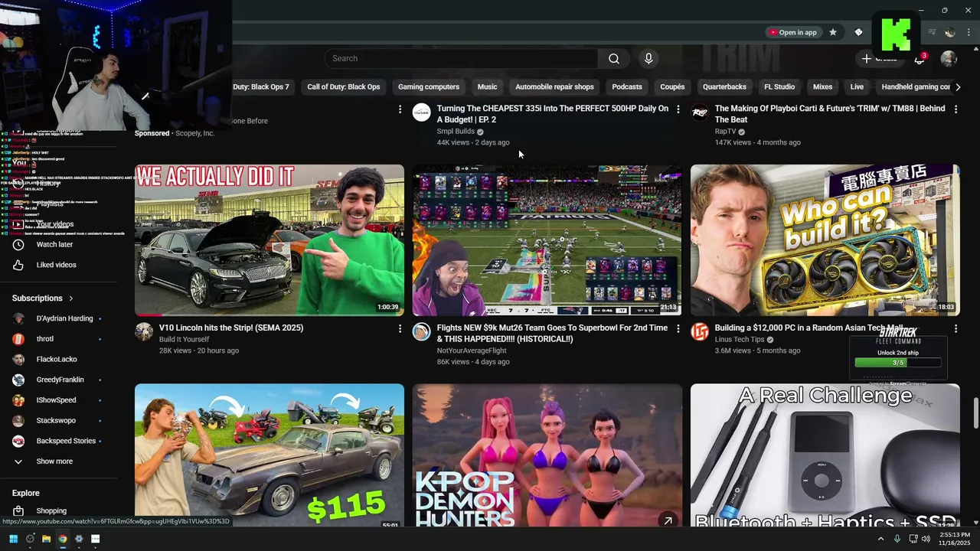Open A Real Challenge iPod thumbnail
This screenshot has width=980, height=551.
pyautogui.click(x=825, y=455)
